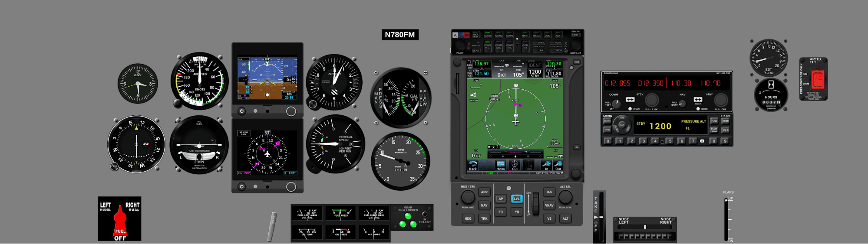The width and height of the screenshot is (868, 244).
Task: Toggle the LVL level mode button
Action: tap(517, 199)
